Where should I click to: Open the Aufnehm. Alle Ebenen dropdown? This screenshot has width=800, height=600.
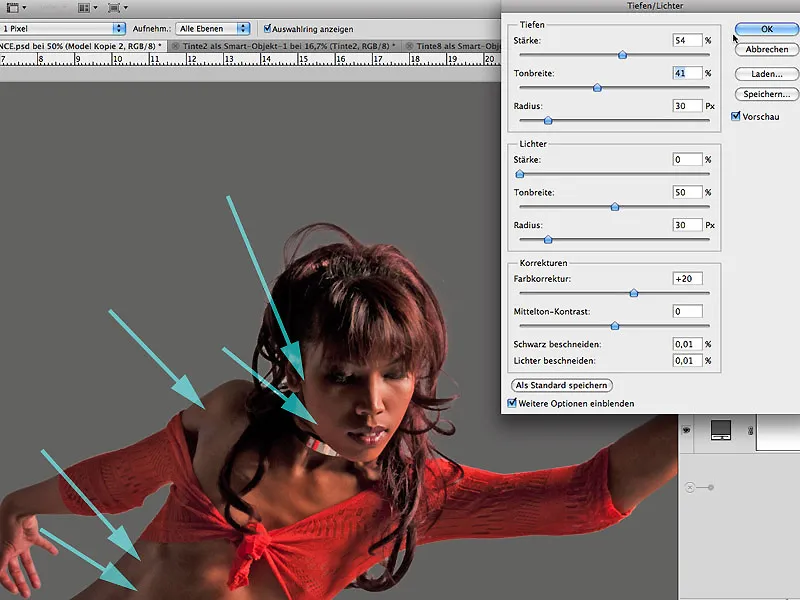(x=213, y=29)
